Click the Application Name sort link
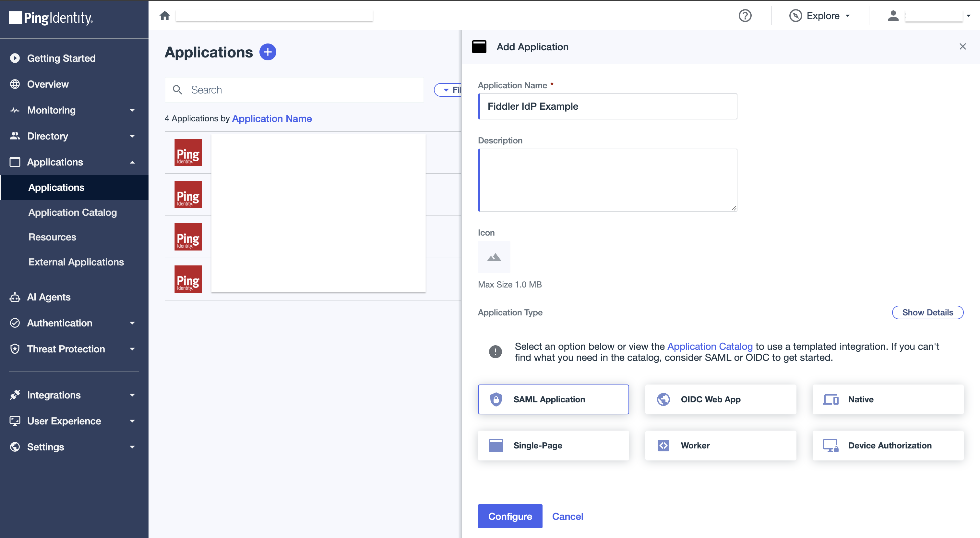 272,118
